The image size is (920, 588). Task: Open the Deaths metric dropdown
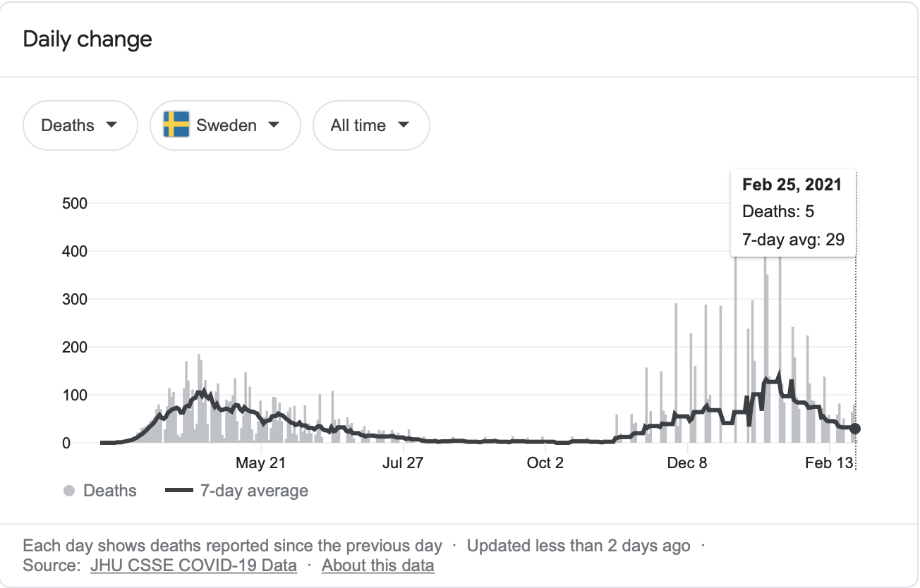(x=79, y=125)
